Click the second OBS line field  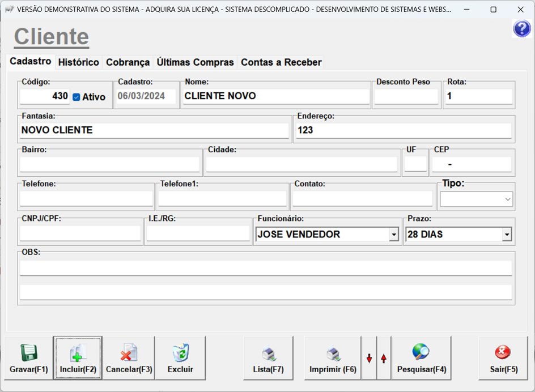(x=266, y=293)
